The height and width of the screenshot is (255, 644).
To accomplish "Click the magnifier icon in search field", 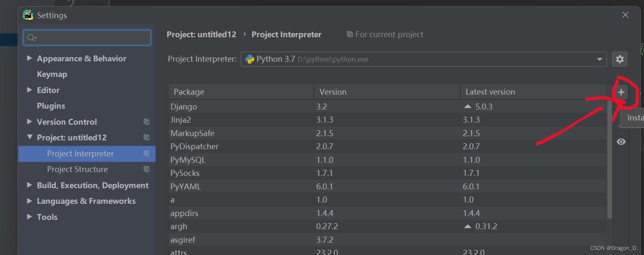I will pos(32,38).
